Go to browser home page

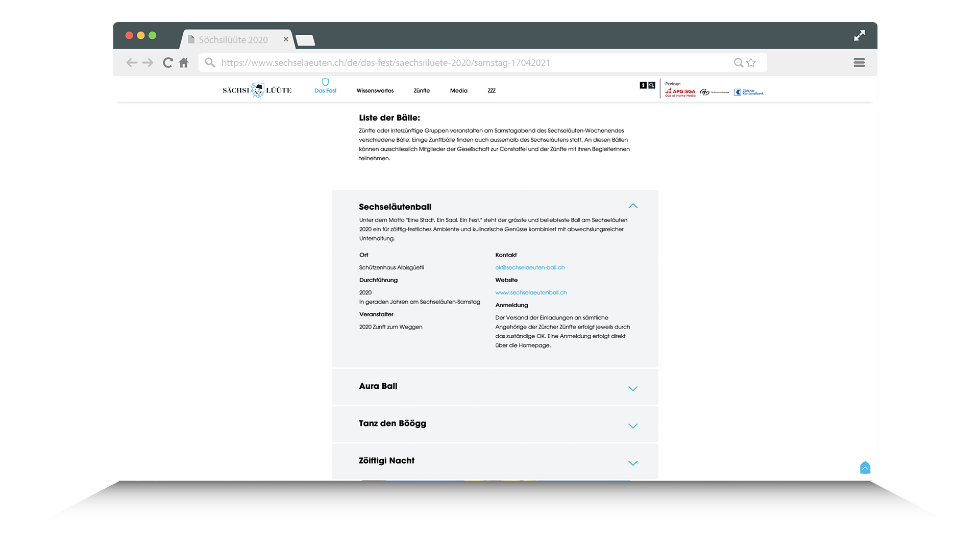click(x=184, y=63)
